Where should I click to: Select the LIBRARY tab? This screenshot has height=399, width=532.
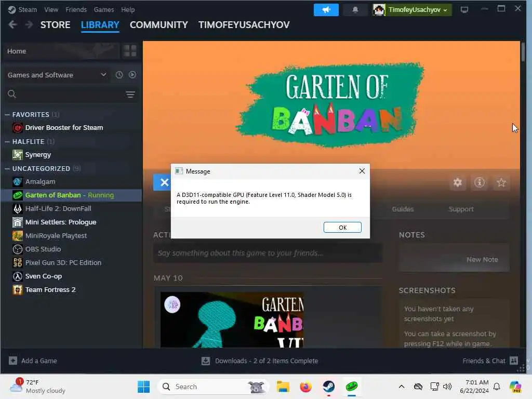click(100, 25)
